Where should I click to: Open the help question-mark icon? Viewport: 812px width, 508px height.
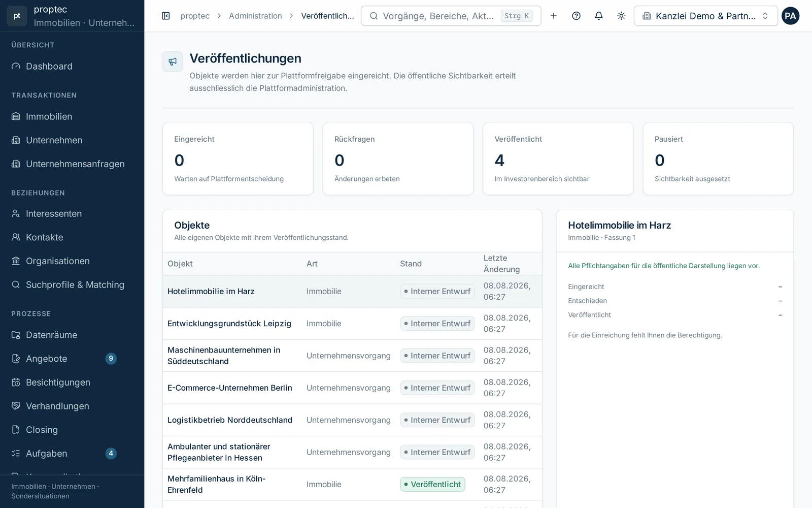(x=576, y=16)
